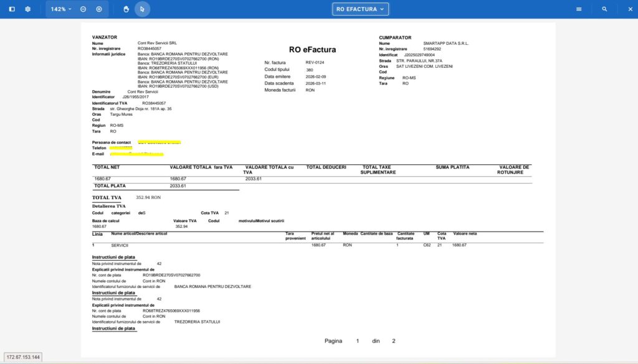This screenshot has height=364, width=638.
Task: Click the BANCA ROMANA PENTRU DEZVOLTARE service provider value
Action: coord(212,286)
